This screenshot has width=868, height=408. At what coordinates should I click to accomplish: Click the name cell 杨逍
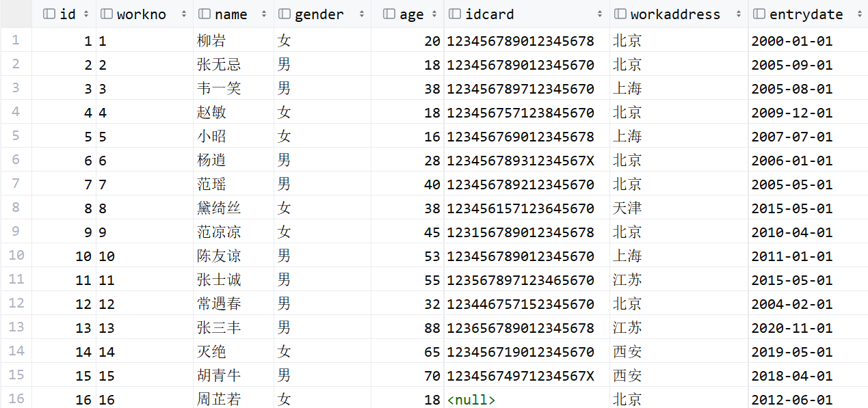point(211,161)
